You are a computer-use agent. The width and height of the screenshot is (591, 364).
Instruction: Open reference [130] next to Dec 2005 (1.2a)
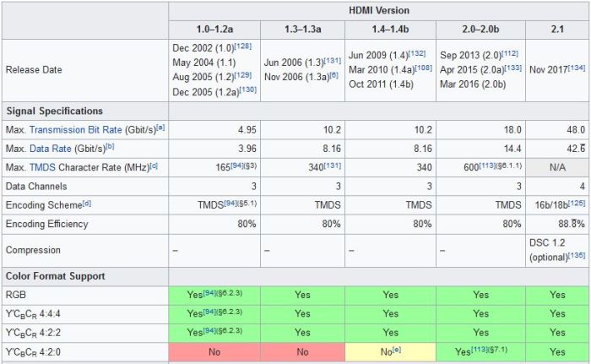pyautogui.click(x=246, y=88)
